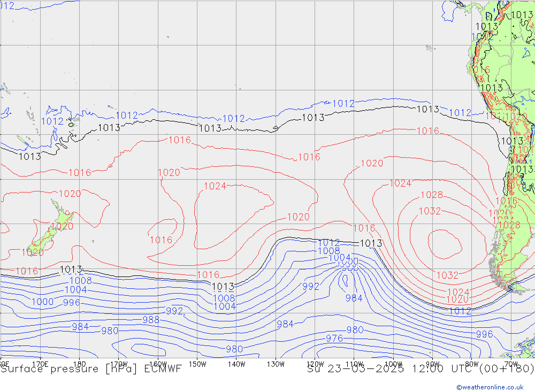Click the 'Su 23-03-2025 12:00 UTC (00+180)' timestamp
This screenshot has width=535, height=392.
tap(421, 369)
